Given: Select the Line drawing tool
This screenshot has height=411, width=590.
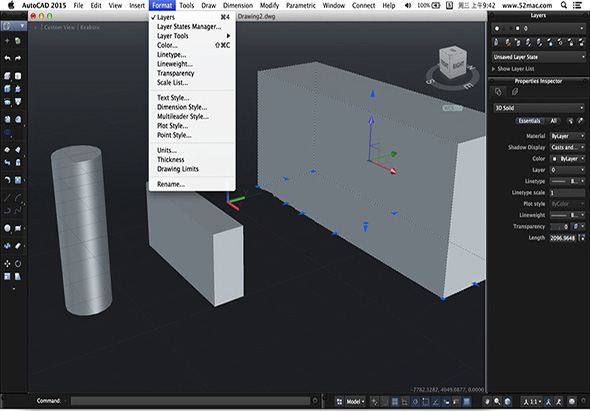Looking at the screenshot, I should (x=7, y=197).
